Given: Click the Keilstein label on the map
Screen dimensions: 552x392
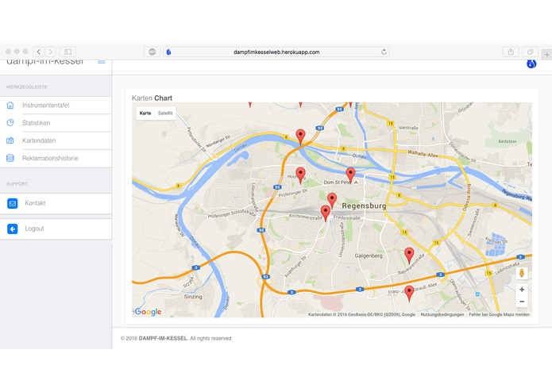Looking at the screenshot, I should tap(508, 142).
